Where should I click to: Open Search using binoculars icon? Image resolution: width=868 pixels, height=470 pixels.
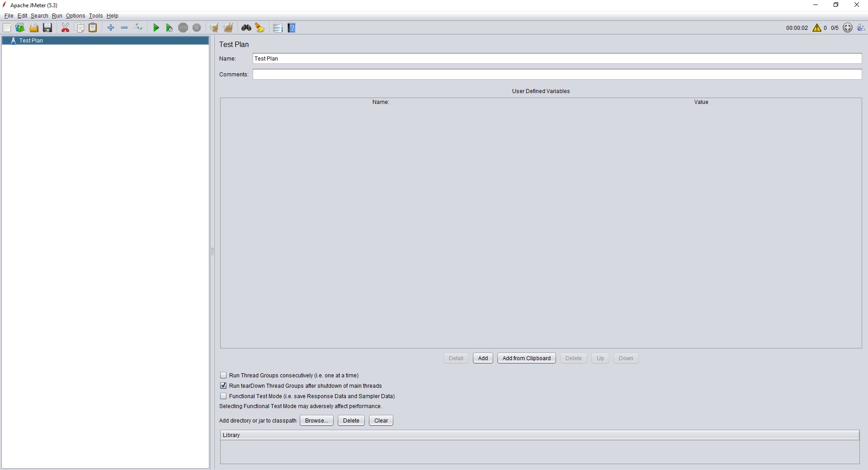tap(246, 28)
